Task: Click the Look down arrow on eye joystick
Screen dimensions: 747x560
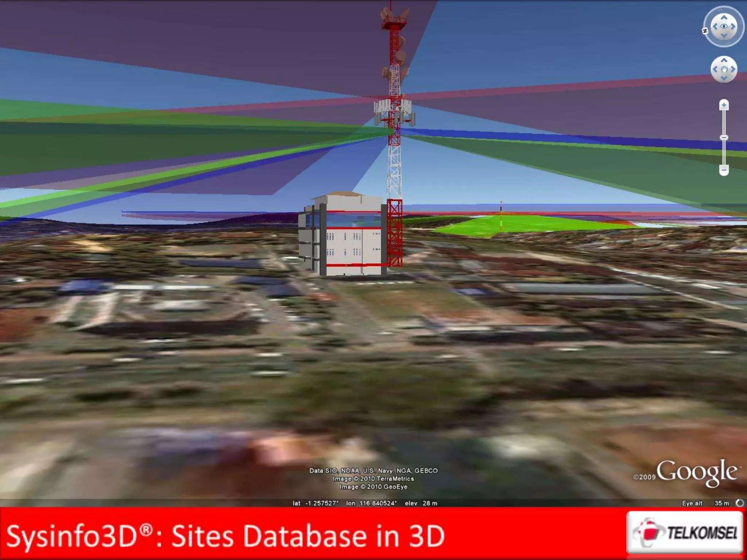Action: [x=724, y=36]
